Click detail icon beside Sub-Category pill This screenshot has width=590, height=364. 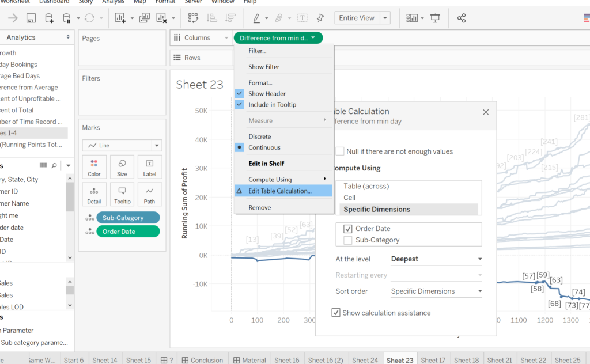pyautogui.click(x=89, y=218)
